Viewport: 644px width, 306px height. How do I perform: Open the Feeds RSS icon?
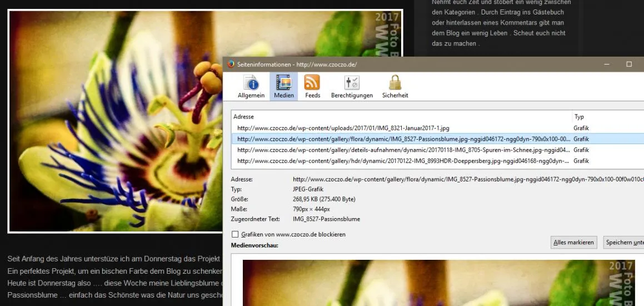click(312, 83)
